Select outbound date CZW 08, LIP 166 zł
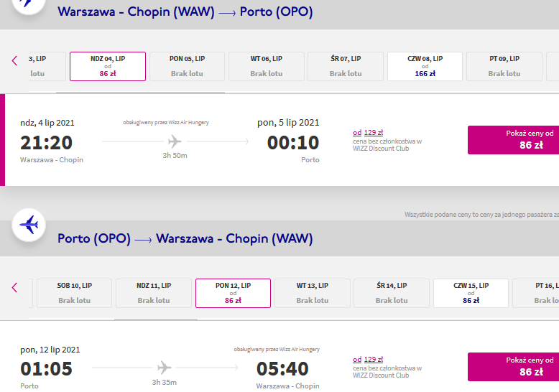The width and height of the screenshot is (559, 392). pos(425,66)
